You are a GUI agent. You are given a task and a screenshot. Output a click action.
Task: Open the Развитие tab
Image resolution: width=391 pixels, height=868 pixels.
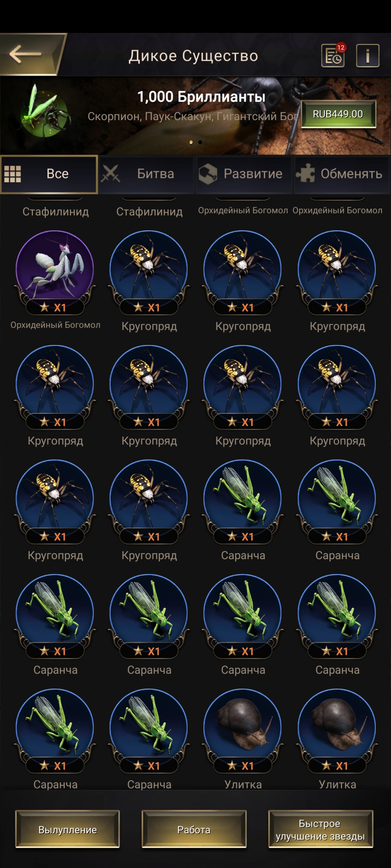tap(244, 174)
